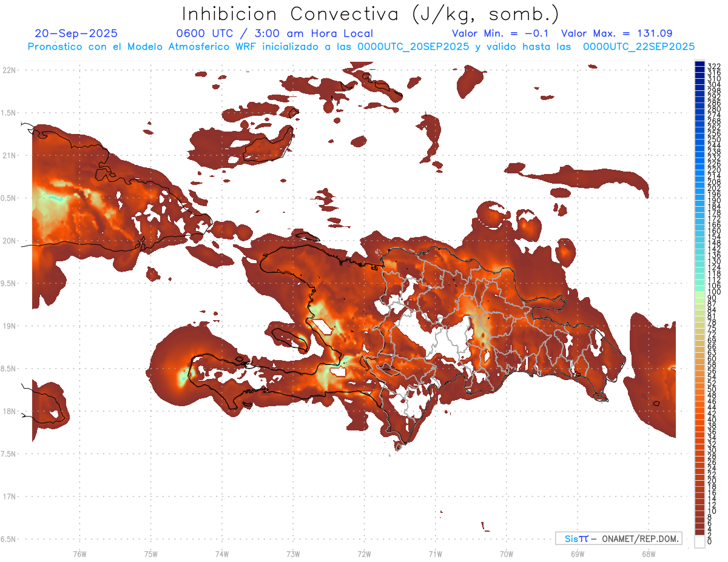
Task: Select the 'Valor Max. = 131.09' label
Action: pyautogui.click(x=616, y=33)
